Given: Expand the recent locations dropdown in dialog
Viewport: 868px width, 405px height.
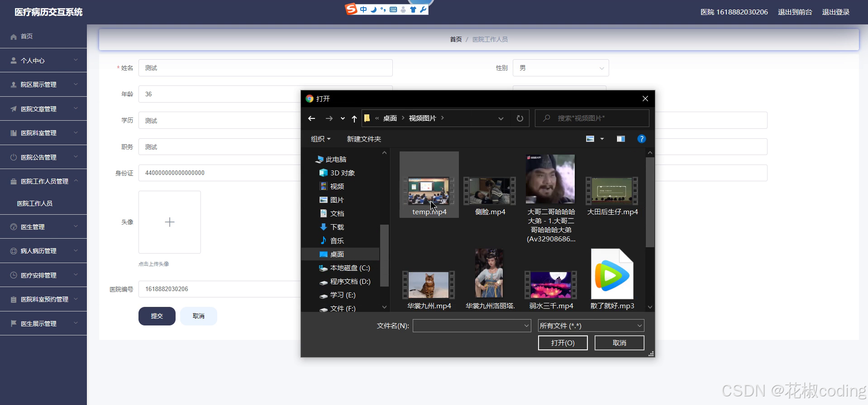Looking at the screenshot, I should point(343,118).
